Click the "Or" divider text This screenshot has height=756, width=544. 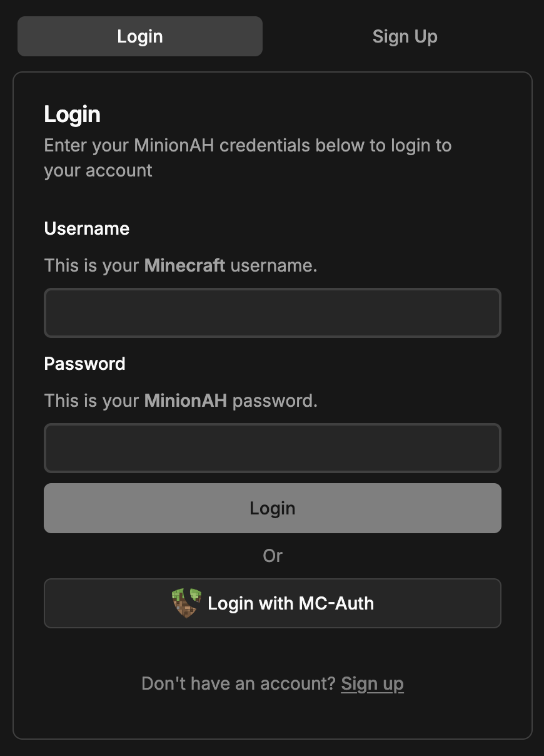(x=273, y=556)
